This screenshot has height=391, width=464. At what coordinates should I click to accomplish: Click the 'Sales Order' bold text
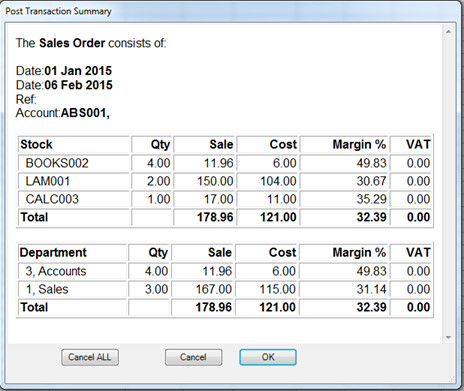coord(72,43)
